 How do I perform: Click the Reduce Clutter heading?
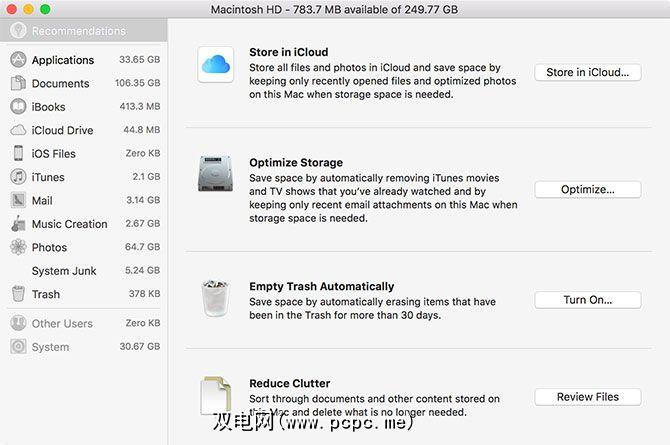coord(290,383)
